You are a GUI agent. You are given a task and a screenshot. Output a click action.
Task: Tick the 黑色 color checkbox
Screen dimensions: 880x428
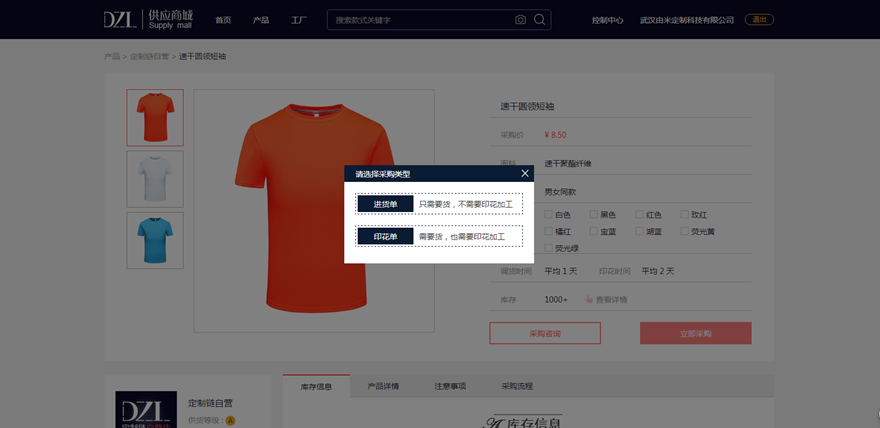click(594, 214)
